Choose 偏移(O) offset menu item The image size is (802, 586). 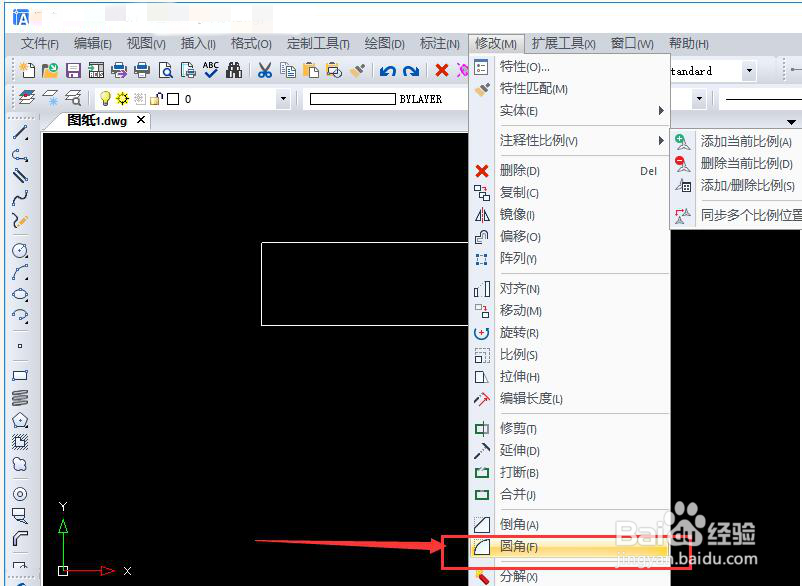point(569,237)
